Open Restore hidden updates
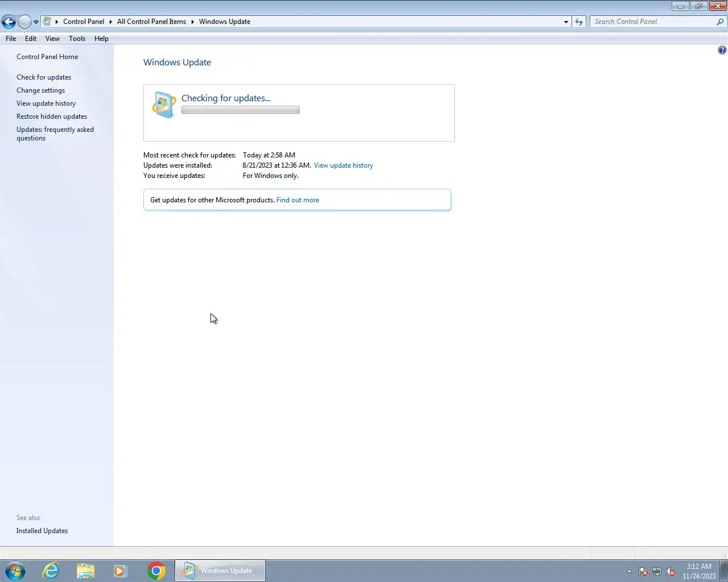 coord(52,117)
